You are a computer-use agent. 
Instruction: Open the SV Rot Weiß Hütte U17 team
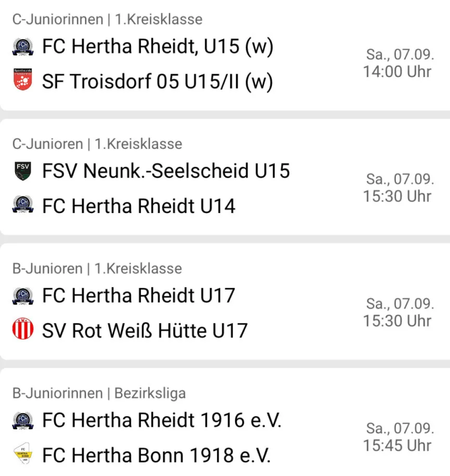coord(145,330)
